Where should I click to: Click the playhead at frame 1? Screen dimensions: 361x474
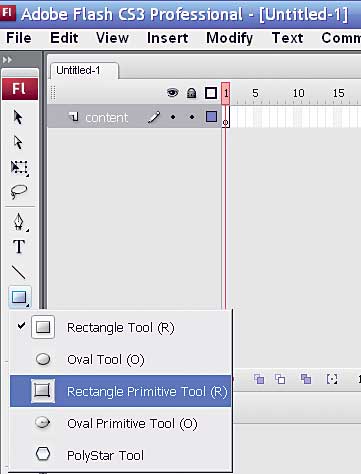226,93
